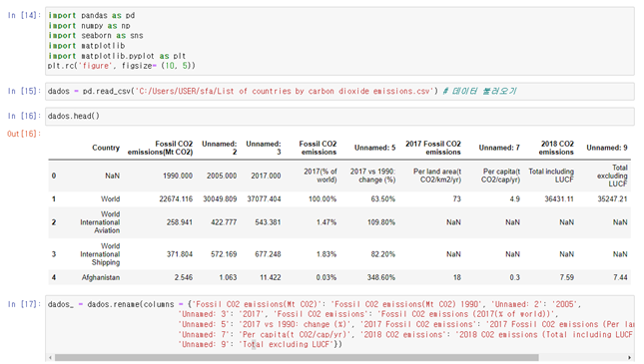The width and height of the screenshot is (644, 364).
Task: Click the 2017(% of world) cell
Action: click(x=321, y=176)
